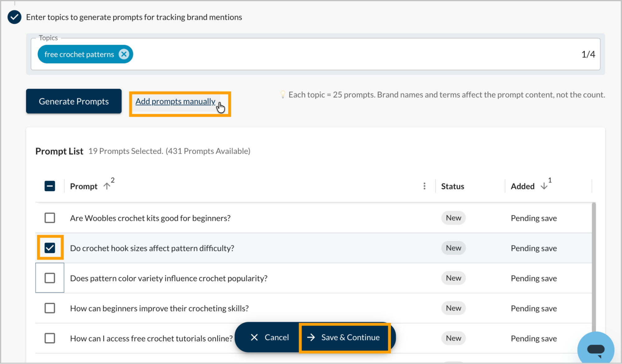622x364 pixels.
Task: Click the Added column header
Action: click(x=522, y=187)
